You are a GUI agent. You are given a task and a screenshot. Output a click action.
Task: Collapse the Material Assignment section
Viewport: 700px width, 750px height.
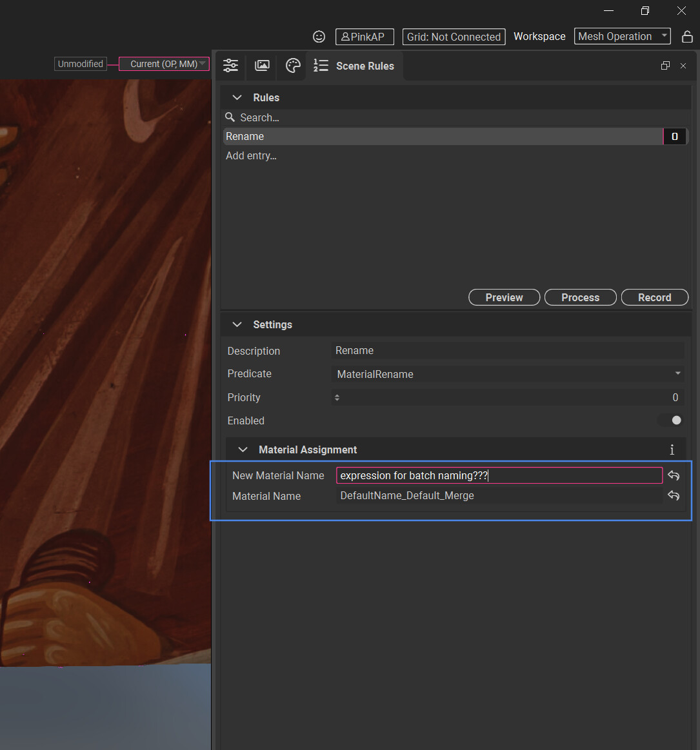pyautogui.click(x=243, y=450)
